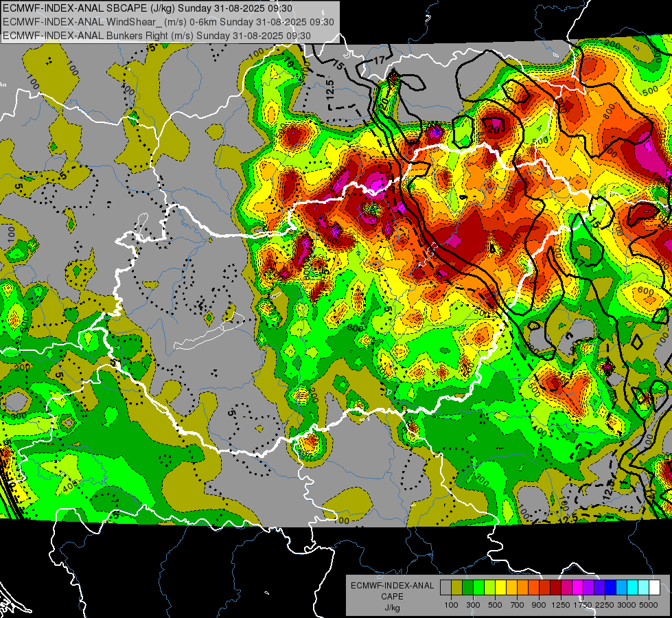This screenshot has height=618, width=672.
Task: Click the pure yellow legend swatch
Action: [x=500, y=587]
